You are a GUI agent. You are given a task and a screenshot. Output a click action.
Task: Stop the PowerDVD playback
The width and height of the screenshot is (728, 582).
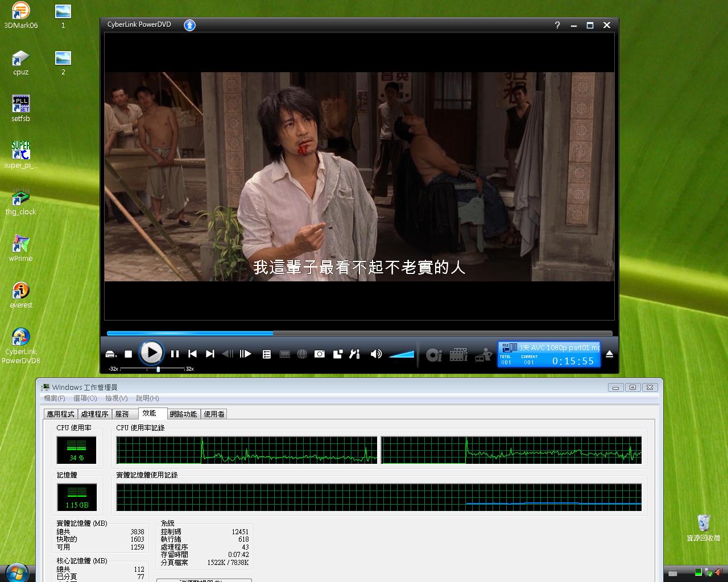[x=129, y=354]
